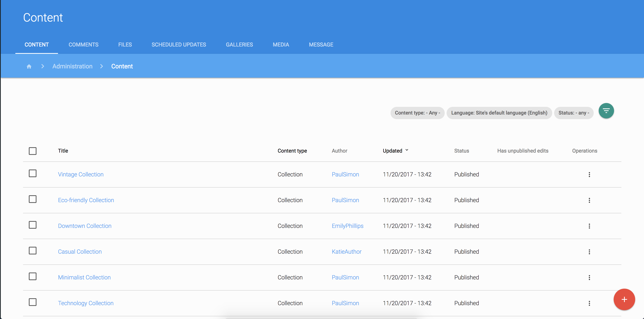Go to Administration in the breadcrumb
This screenshot has width=644, height=319.
(x=73, y=66)
